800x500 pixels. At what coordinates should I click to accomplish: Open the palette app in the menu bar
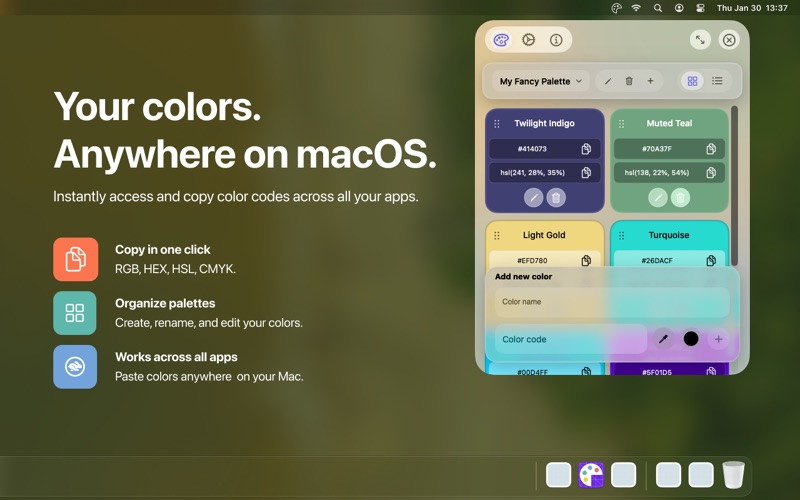[x=616, y=8]
